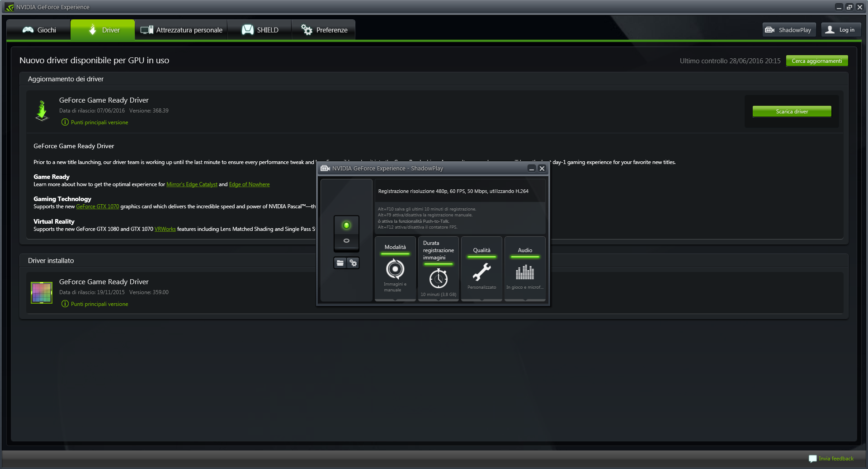Click the camera icon in ShadowPlay title bar

325,169
